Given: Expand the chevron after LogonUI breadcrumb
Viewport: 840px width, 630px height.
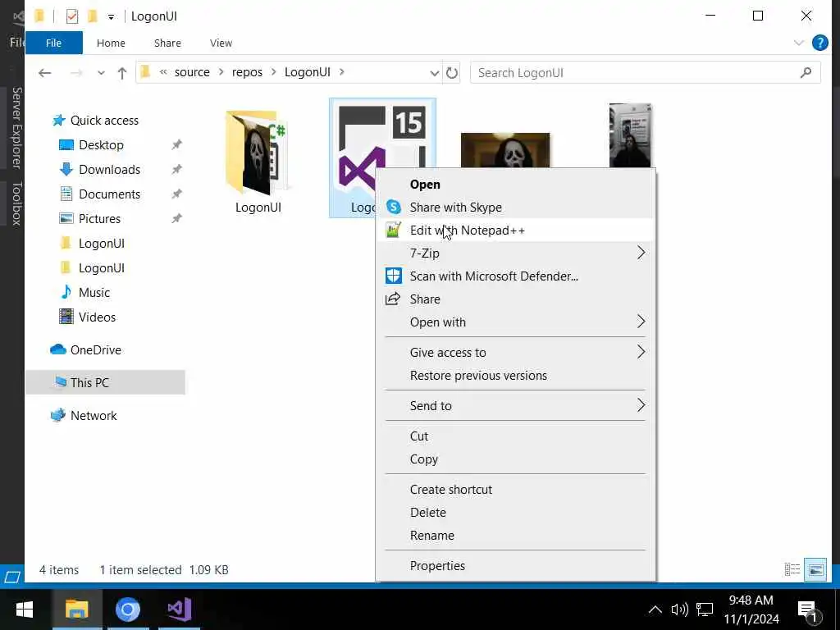Looking at the screenshot, I should click(x=342, y=72).
